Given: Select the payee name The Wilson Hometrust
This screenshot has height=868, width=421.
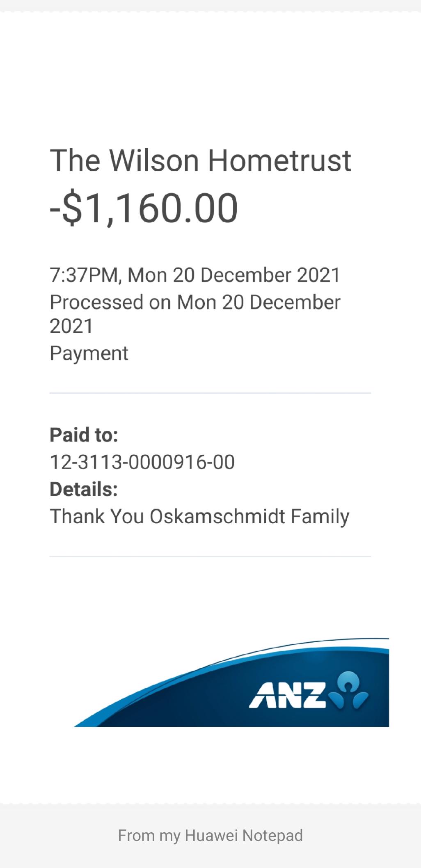Looking at the screenshot, I should pyautogui.click(x=200, y=160).
